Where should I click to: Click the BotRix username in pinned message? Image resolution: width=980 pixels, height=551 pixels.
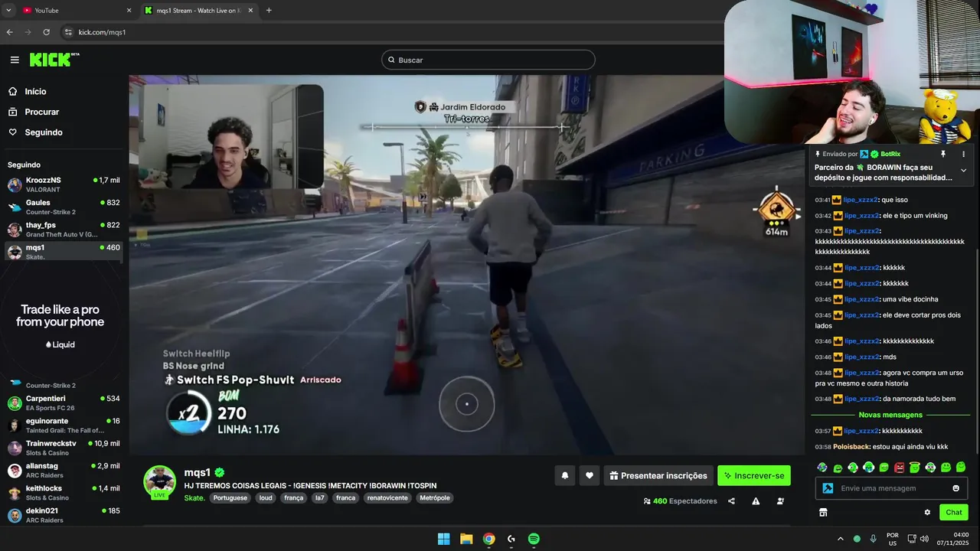point(890,154)
